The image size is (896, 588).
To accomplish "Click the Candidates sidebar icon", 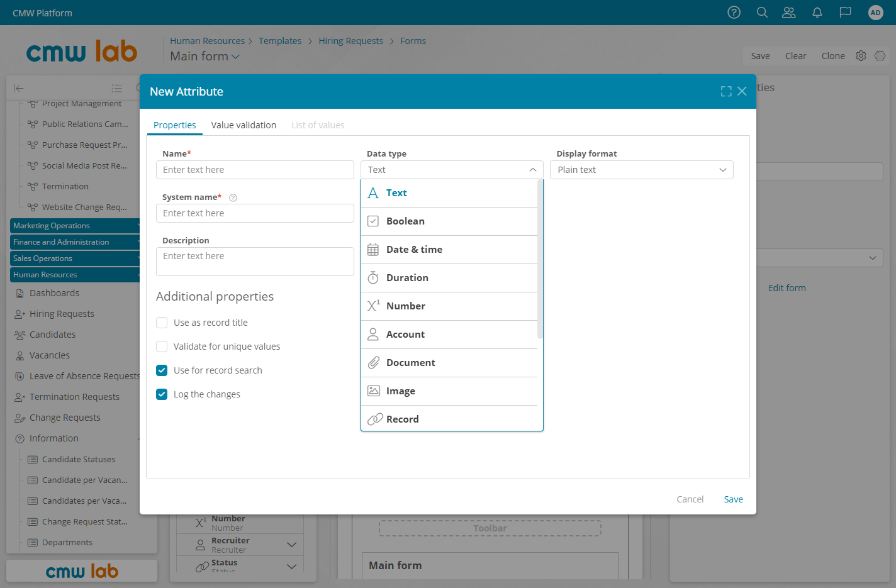I will pos(20,335).
